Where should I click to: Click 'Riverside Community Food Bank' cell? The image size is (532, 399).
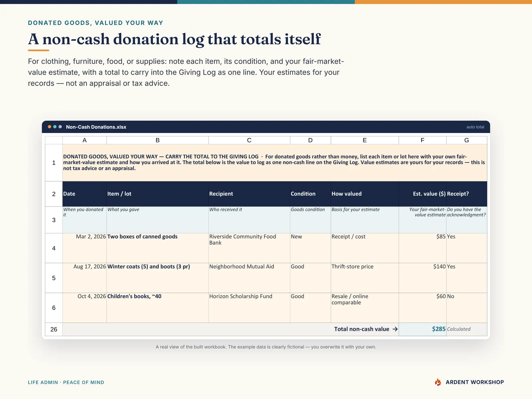pos(249,248)
